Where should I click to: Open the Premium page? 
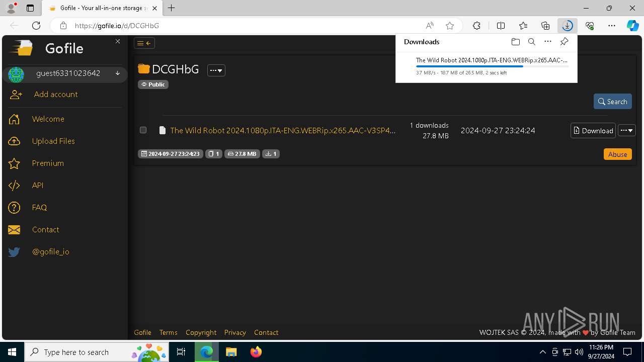48,163
